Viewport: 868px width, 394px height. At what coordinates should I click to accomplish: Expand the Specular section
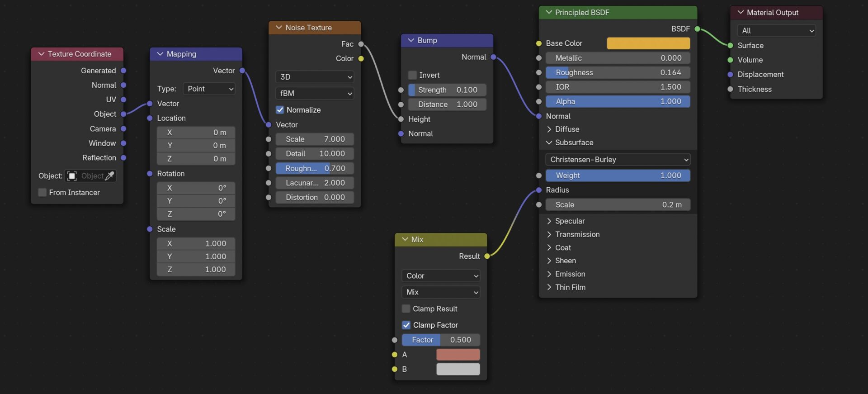click(x=549, y=221)
